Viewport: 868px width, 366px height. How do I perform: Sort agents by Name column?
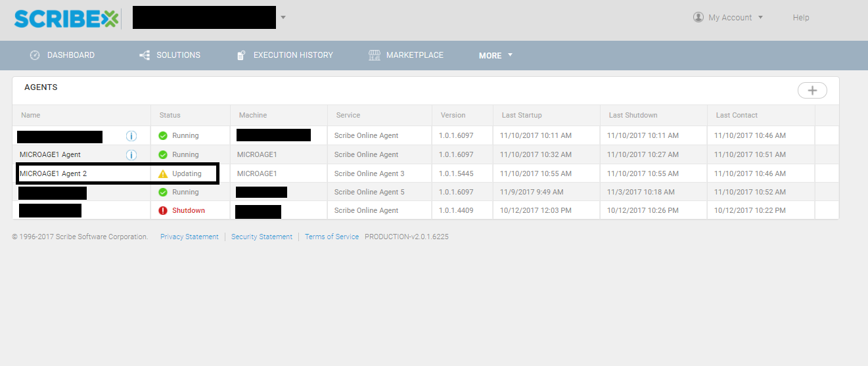coord(30,115)
